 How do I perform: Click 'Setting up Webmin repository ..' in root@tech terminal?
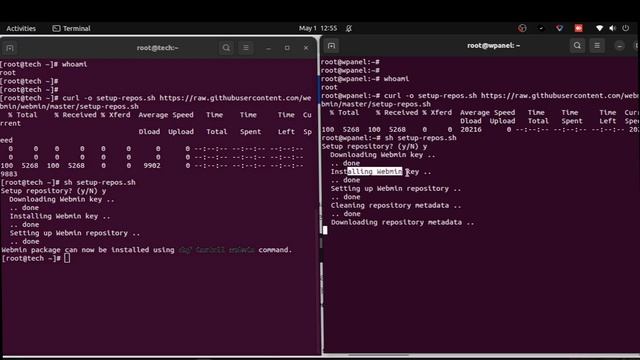75,233
